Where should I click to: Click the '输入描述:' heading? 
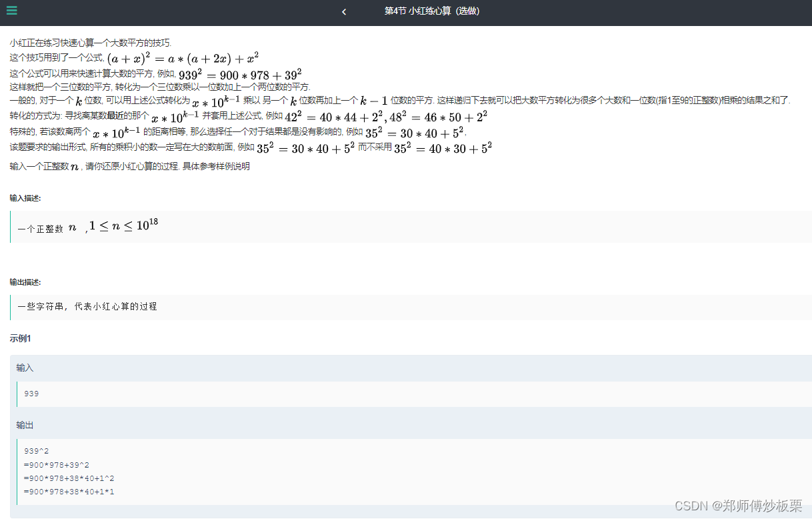(x=25, y=198)
